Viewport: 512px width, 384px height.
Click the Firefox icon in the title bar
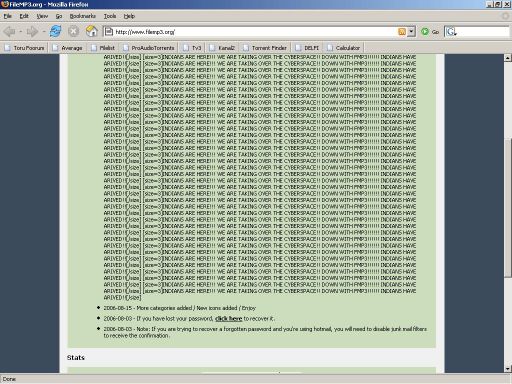[x=5, y=4]
